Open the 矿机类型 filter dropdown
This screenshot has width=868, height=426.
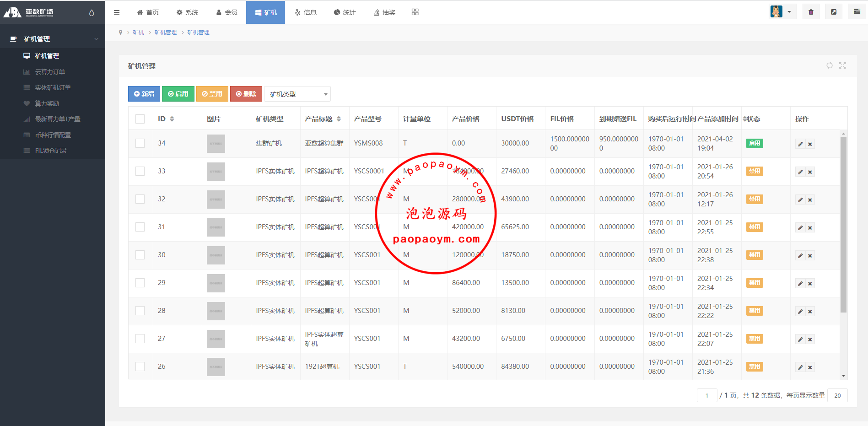point(297,94)
